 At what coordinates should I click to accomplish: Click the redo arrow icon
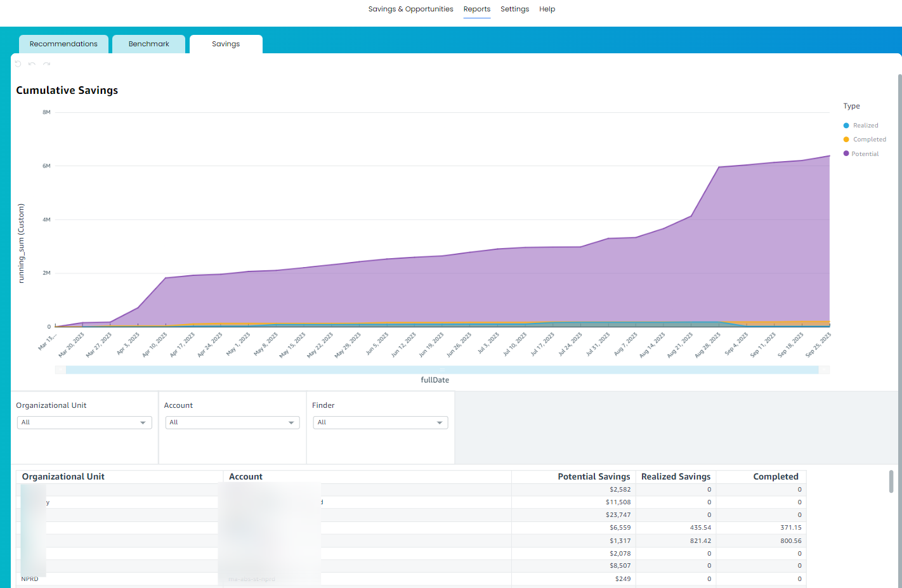pyautogui.click(x=46, y=63)
